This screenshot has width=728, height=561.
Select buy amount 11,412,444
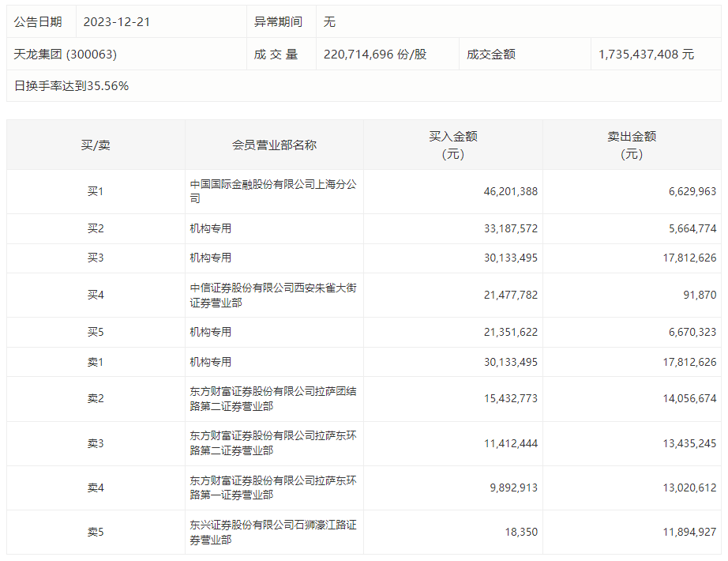(x=510, y=444)
